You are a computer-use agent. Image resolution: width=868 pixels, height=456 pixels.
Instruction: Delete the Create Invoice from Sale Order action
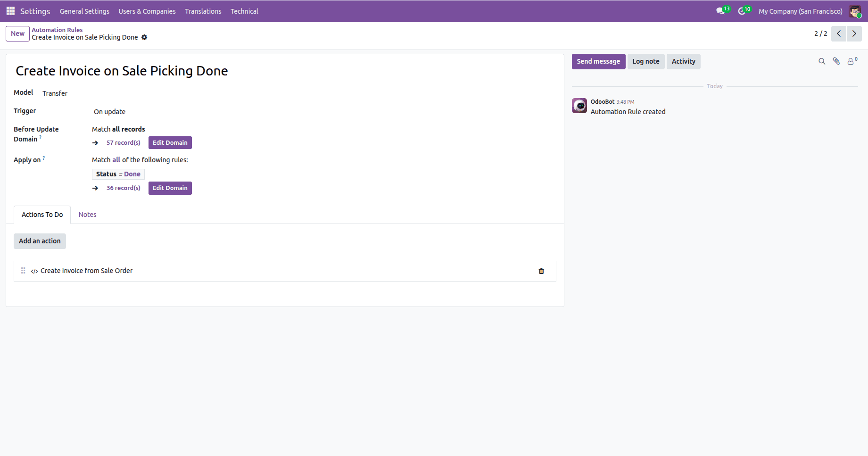541,271
